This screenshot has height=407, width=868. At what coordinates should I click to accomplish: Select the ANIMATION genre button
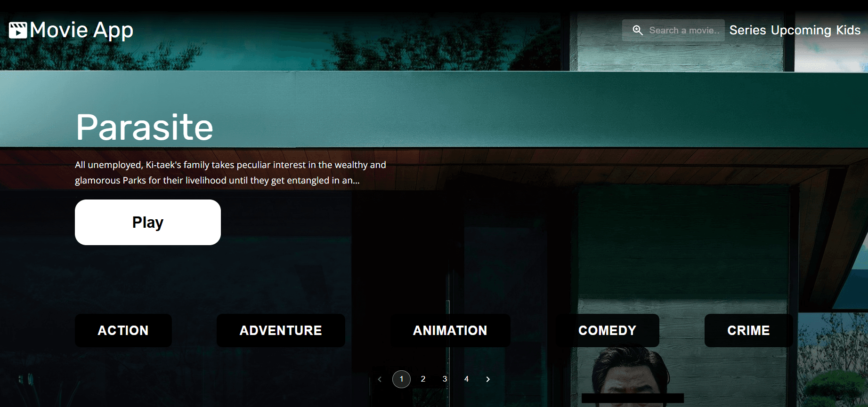point(450,330)
